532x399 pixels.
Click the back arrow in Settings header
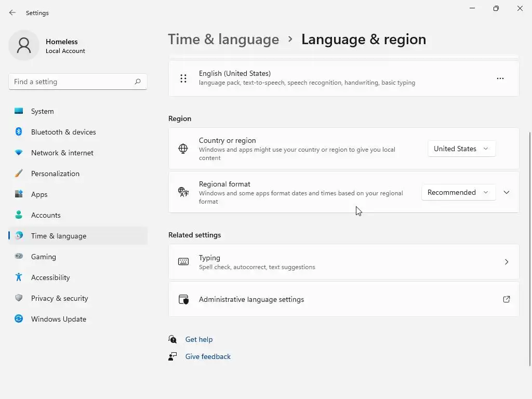click(x=12, y=12)
